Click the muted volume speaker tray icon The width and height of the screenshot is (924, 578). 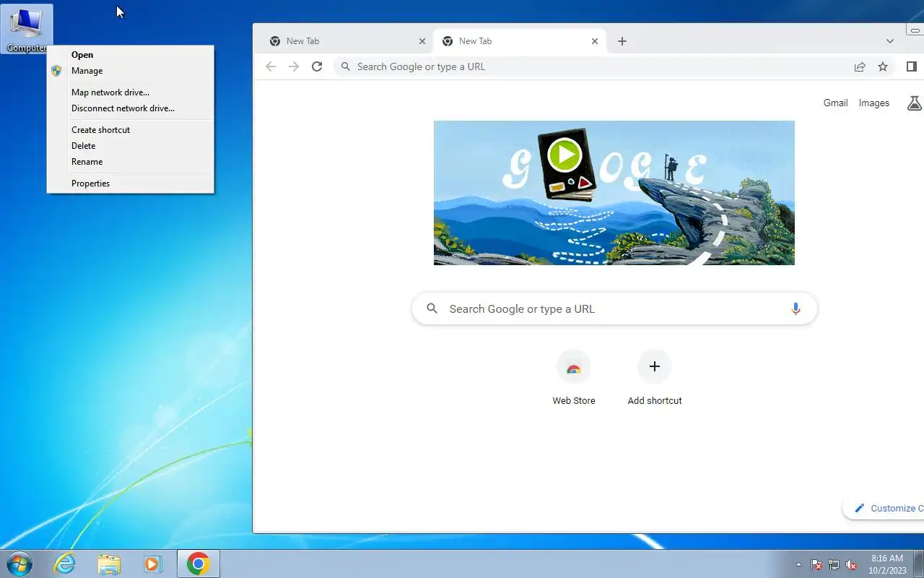(x=851, y=564)
